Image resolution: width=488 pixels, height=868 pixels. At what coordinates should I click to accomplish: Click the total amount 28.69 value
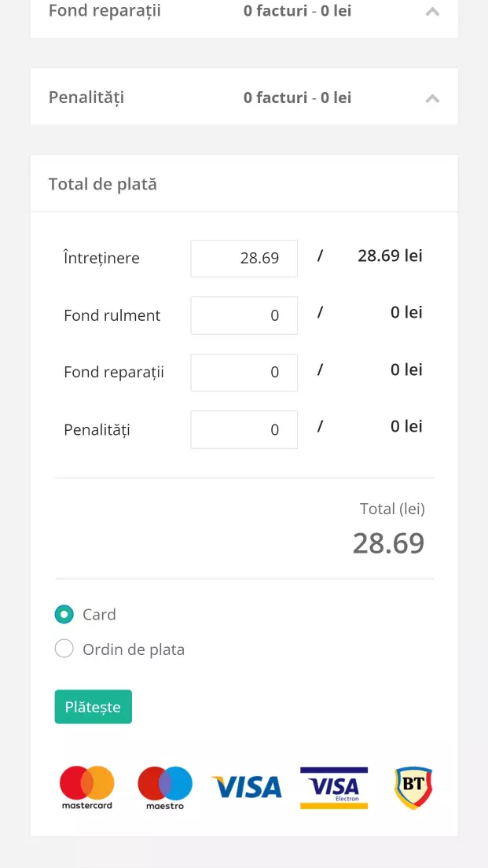tap(388, 543)
